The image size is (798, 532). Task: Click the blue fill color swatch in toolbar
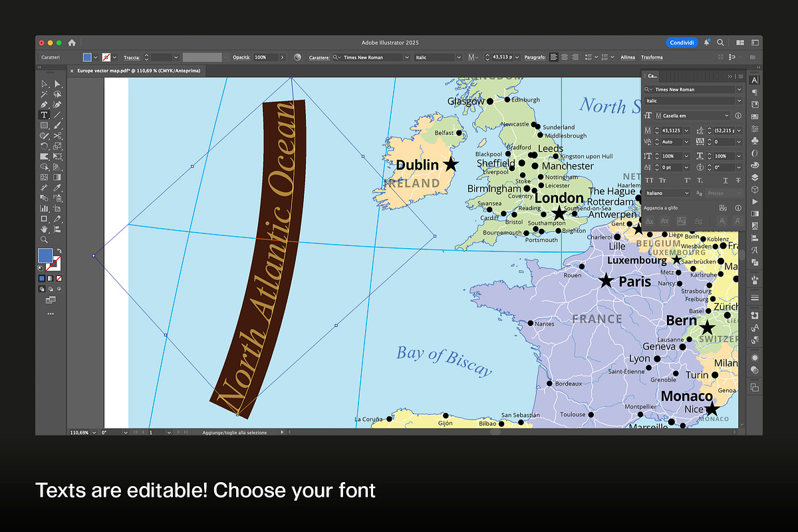[45, 256]
